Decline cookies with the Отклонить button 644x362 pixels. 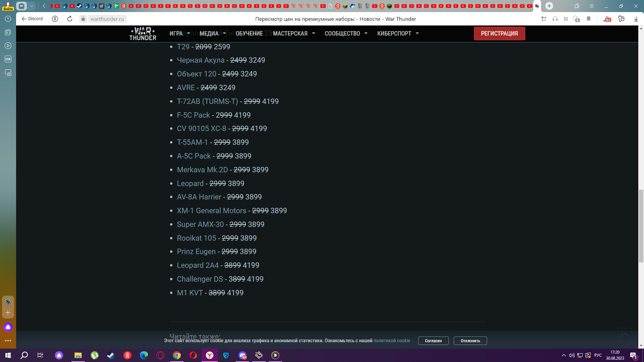tap(470, 341)
